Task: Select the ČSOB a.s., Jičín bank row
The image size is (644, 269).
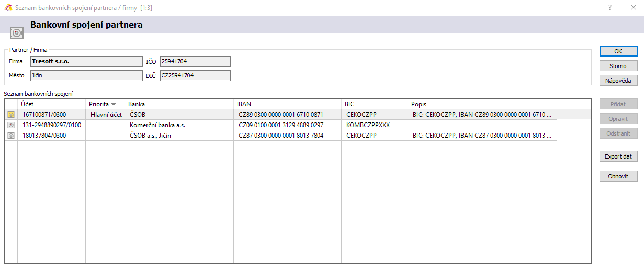Action: pos(281,136)
